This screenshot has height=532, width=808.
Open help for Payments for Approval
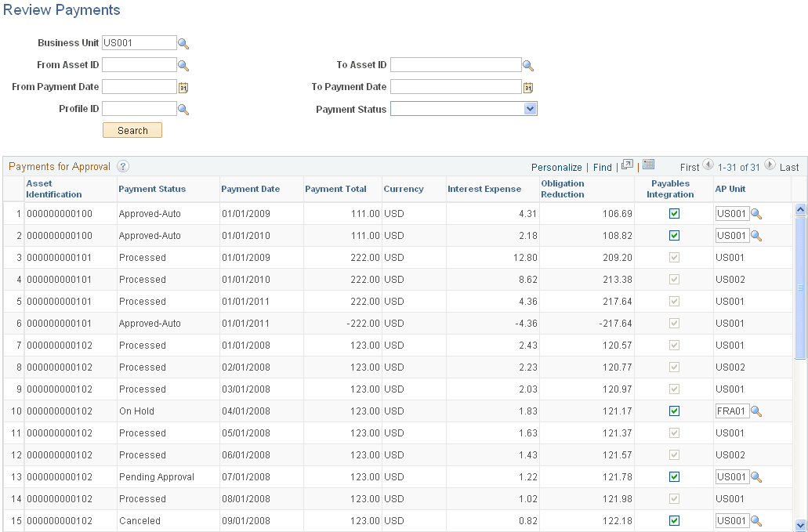tap(122, 166)
